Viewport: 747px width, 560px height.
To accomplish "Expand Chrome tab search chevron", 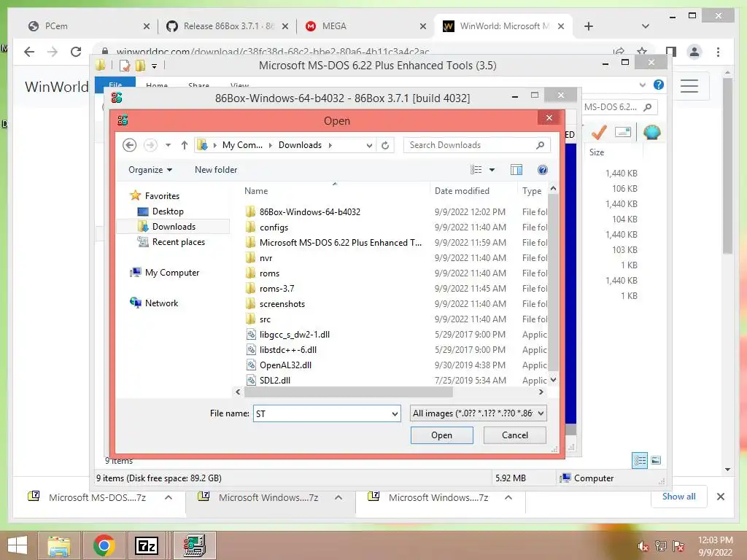I will tap(646, 26).
